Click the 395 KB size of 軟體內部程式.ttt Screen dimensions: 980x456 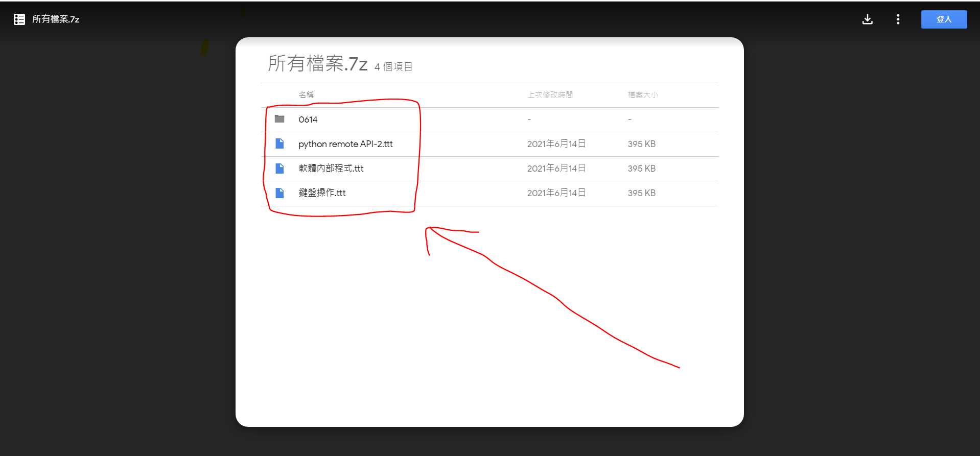pyautogui.click(x=641, y=169)
